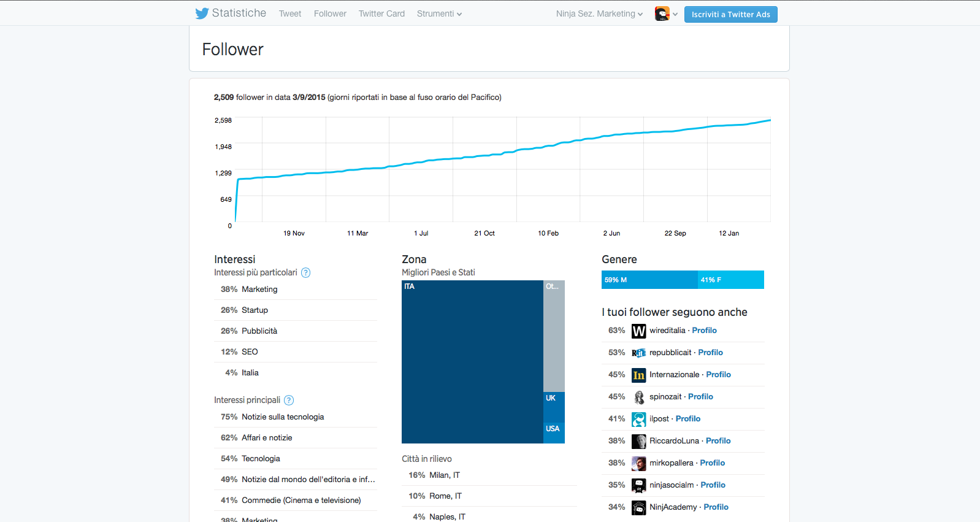Expand the user avatar menu in header
Image resolution: width=980 pixels, height=522 pixels.
[x=666, y=13]
